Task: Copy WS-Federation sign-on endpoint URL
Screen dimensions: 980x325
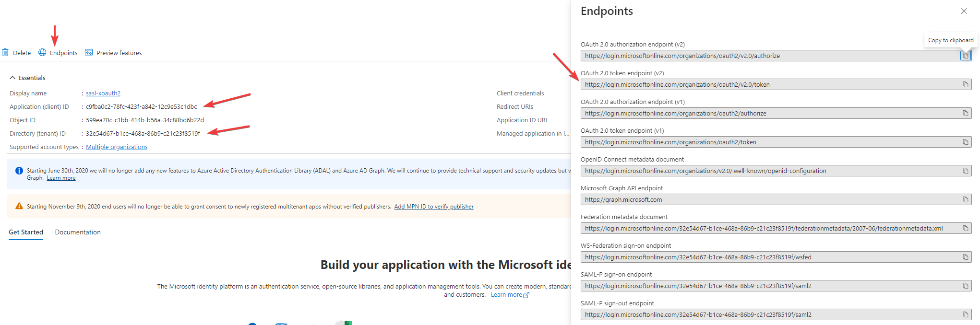Action: tap(965, 257)
